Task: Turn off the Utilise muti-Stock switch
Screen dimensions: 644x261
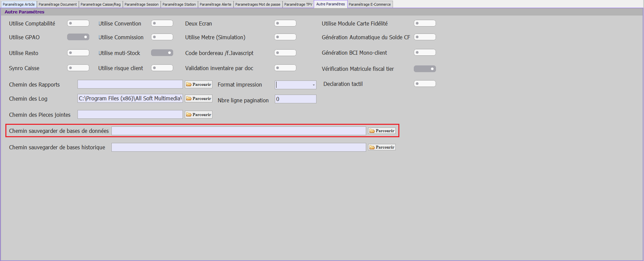Action: click(162, 53)
